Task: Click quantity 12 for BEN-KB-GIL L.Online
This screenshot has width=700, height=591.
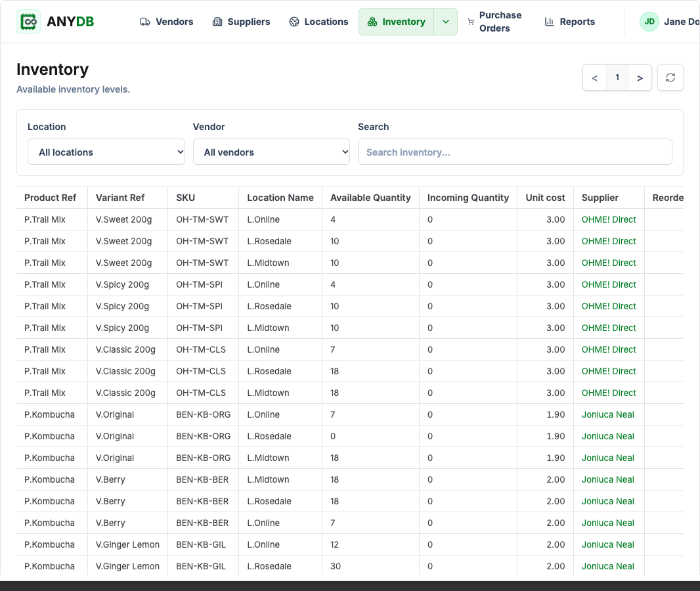Action: (x=334, y=544)
